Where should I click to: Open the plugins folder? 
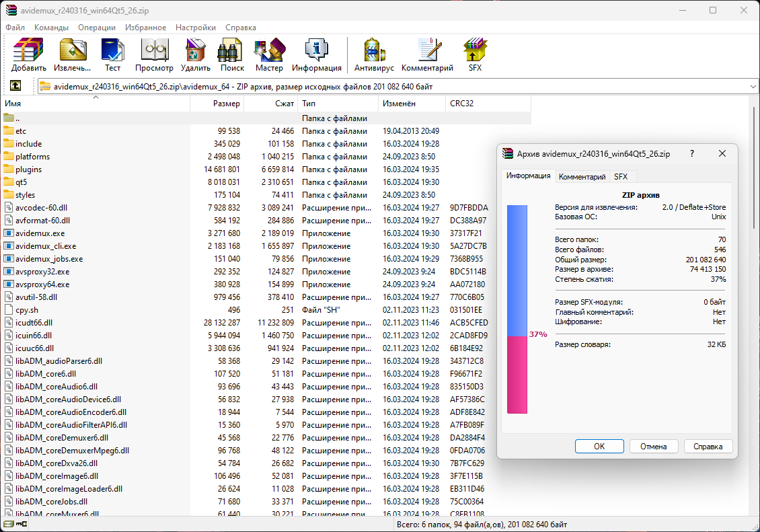[28, 169]
